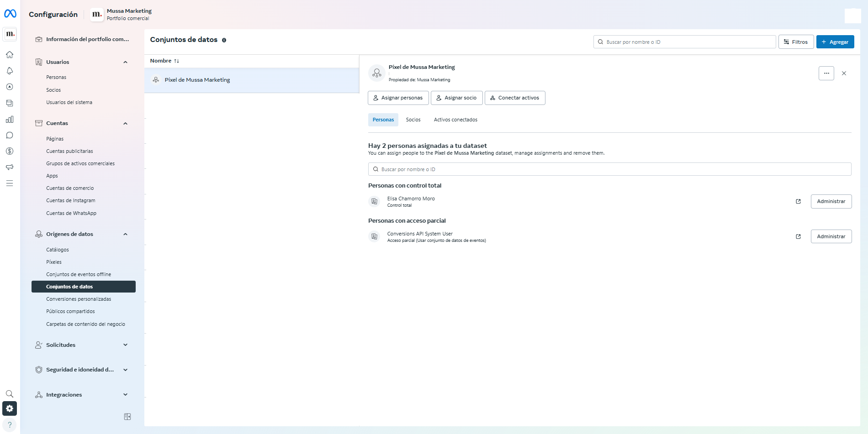Click Asignar personas button
868x434 pixels.
pos(398,98)
